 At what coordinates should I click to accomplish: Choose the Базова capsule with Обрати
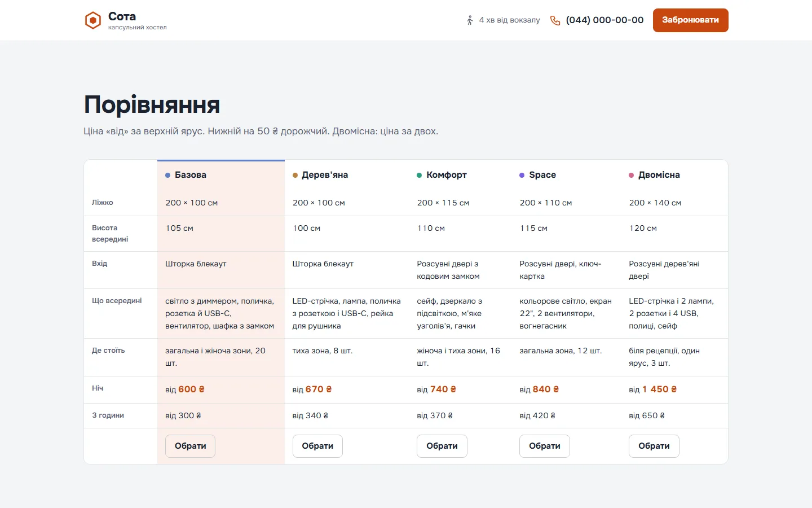click(190, 446)
